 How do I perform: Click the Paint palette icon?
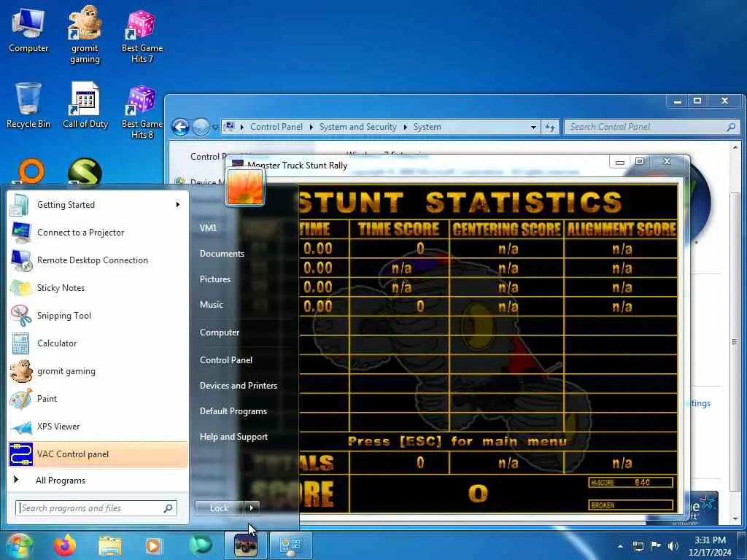(x=21, y=399)
